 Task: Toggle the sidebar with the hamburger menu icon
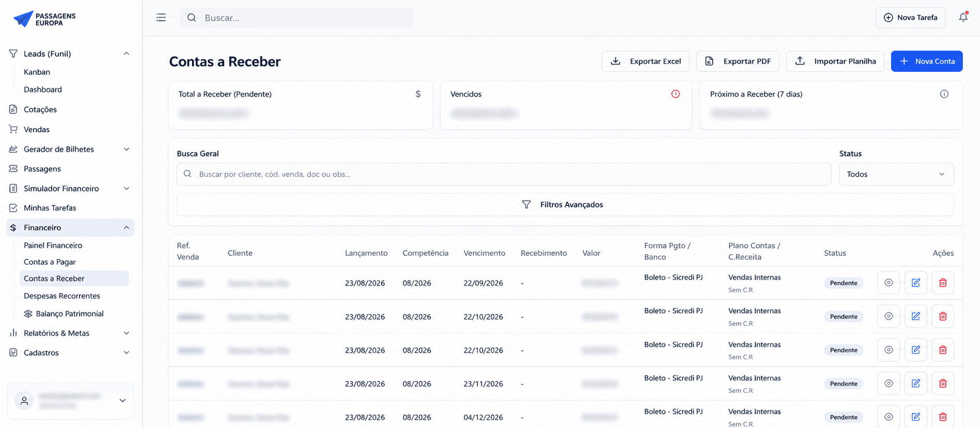tap(161, 18)
